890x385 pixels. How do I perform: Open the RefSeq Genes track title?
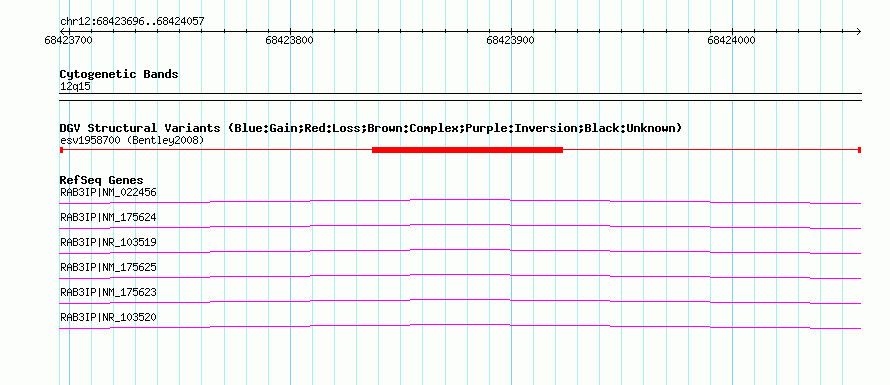click(x=102, y=181)
